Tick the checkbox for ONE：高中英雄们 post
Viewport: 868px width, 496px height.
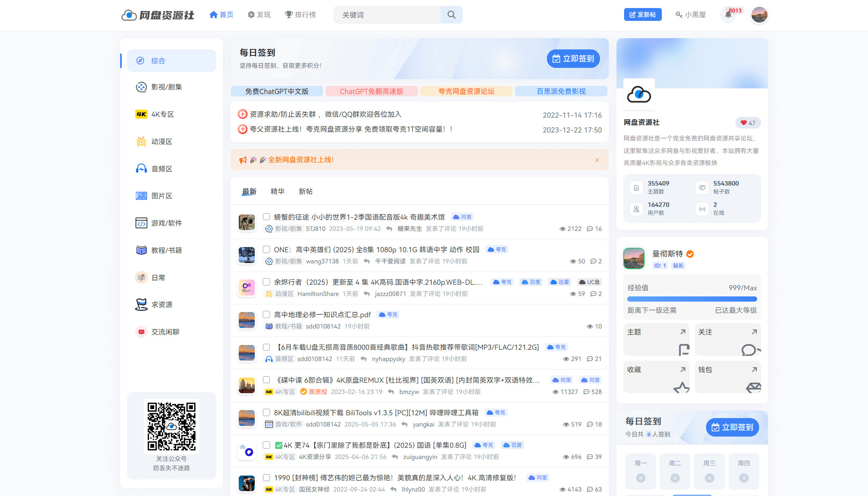tap(266, 249)
